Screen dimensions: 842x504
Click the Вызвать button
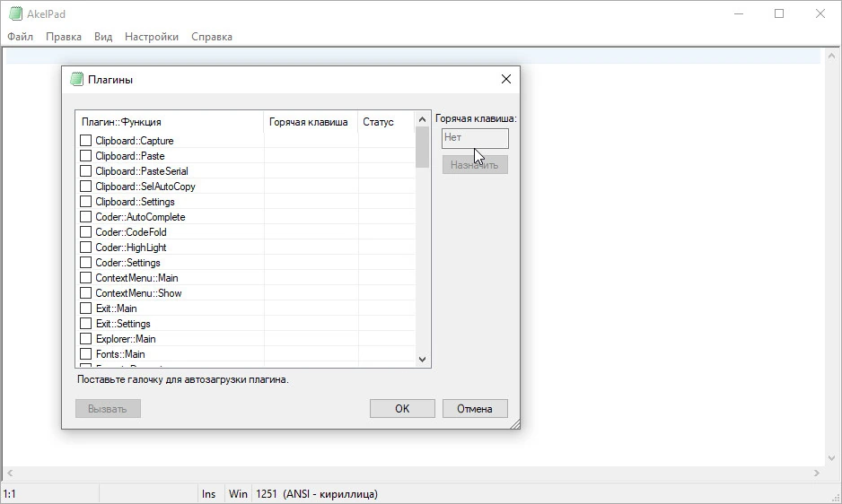click(108, 408)
